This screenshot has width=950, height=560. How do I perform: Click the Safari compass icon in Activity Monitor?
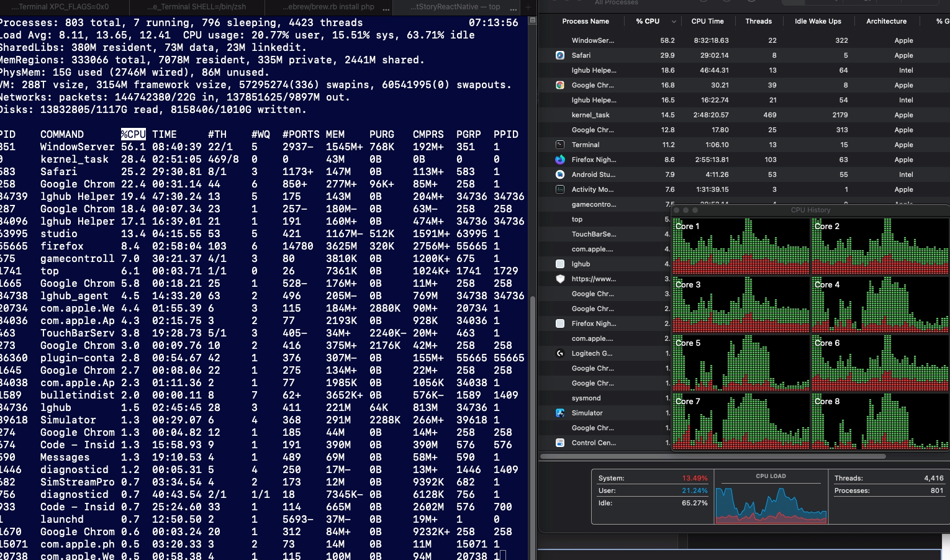click(x=560, y=55)
